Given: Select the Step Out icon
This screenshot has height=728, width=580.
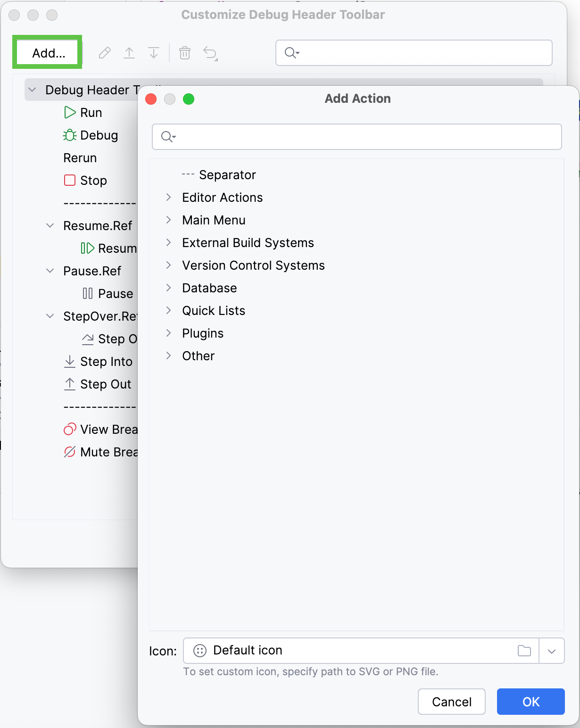Looking at the screenshot, I should (69, 384).
